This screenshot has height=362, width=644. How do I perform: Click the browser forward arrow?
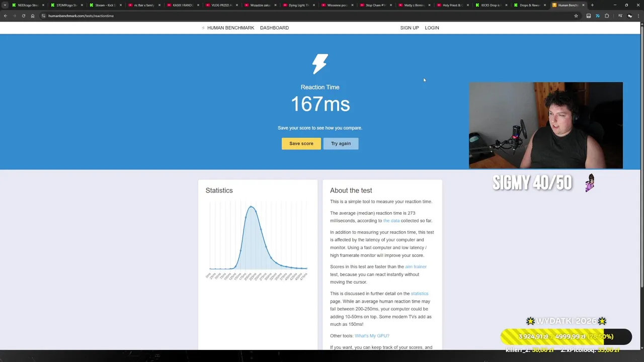(14, 16)
